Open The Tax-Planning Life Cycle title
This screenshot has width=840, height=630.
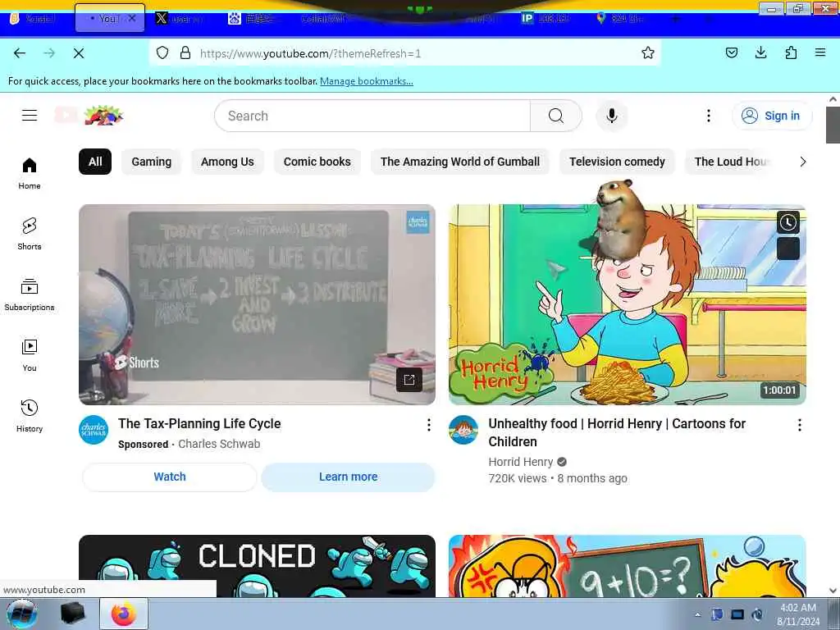[x=199, y=423]
